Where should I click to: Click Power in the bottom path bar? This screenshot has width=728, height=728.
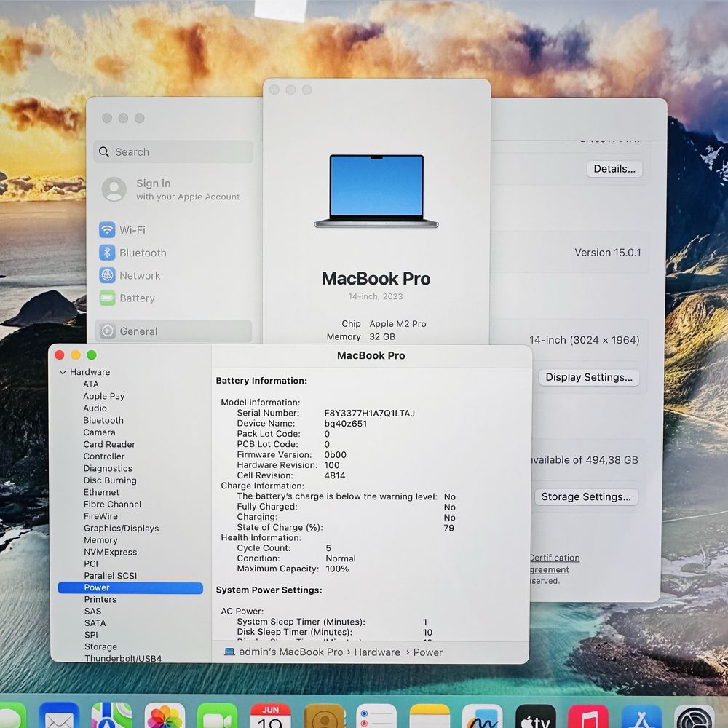427,652
